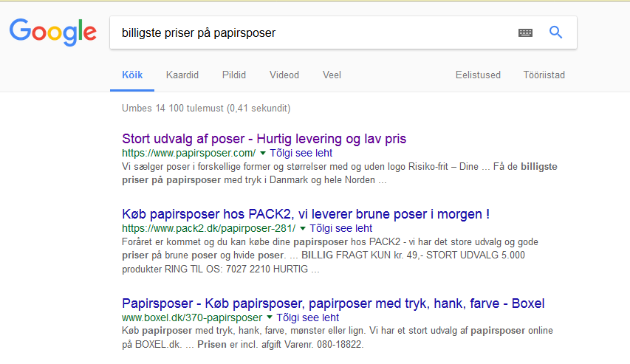
Task: Expand dropdown arrow next to pack2.dk URL
Action: point(303,229)
